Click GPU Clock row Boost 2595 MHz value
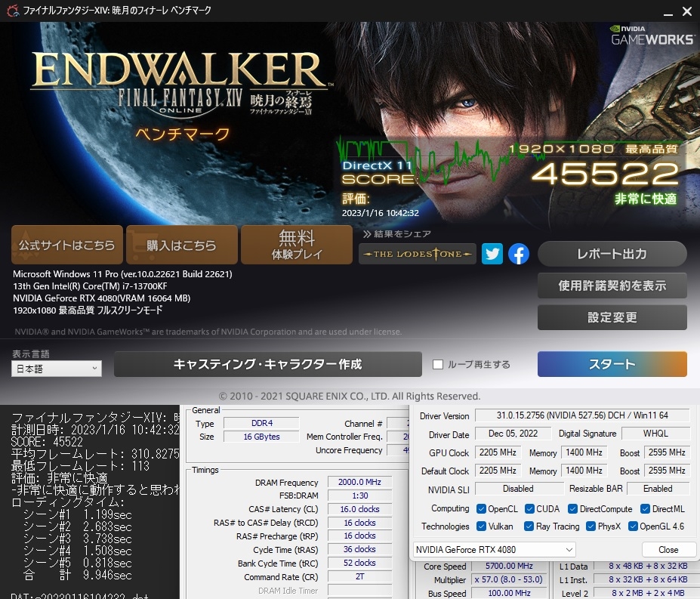 [667, 452]
